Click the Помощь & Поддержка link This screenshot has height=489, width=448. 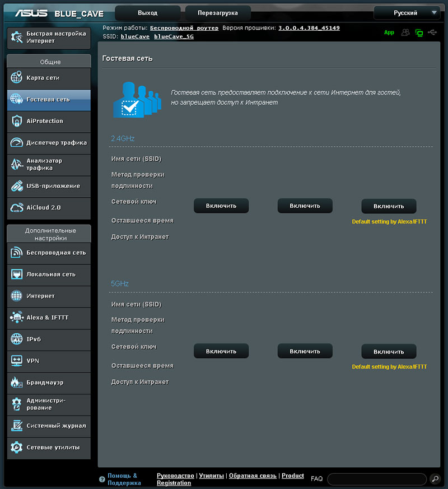pyautogui.click(x=124, y=479)
